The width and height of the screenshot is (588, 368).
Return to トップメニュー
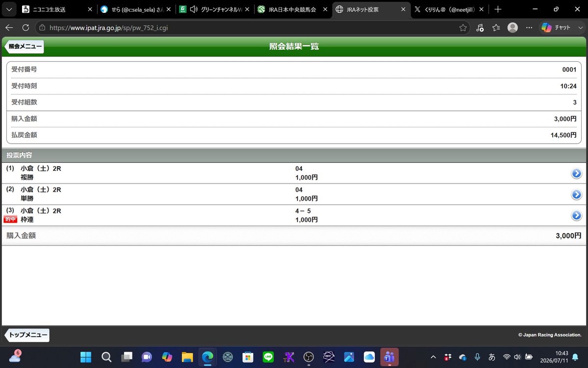click(27, 335)
